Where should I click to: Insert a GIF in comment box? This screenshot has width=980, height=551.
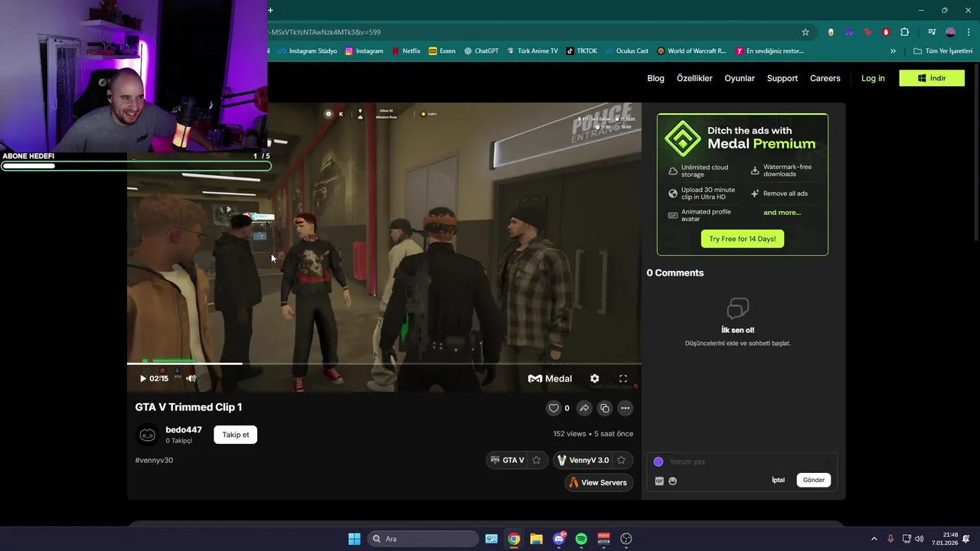click(659, 481)
